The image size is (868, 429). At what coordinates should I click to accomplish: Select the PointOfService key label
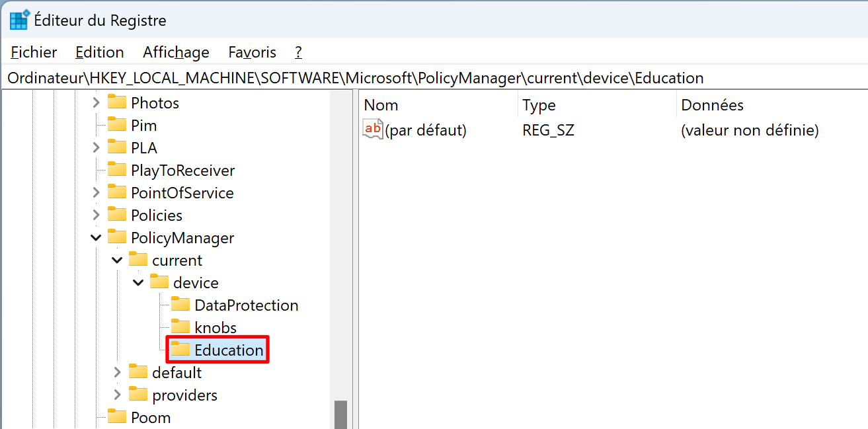tap(182, 192)
